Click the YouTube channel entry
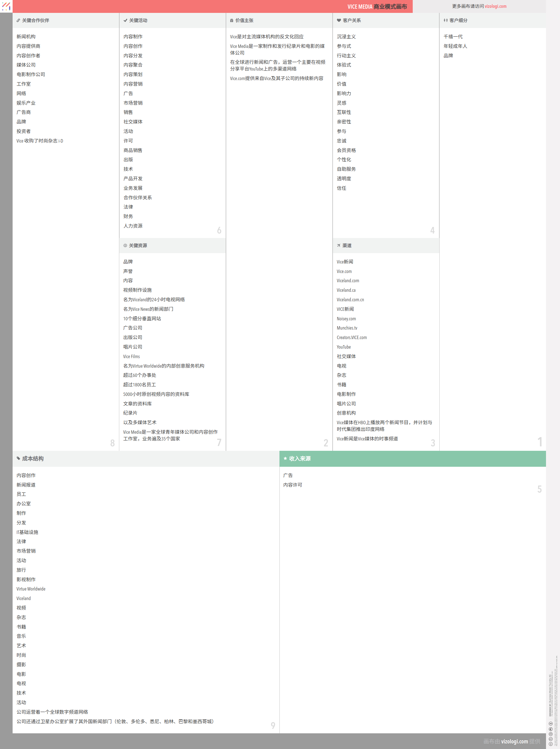 (x=344, y=347)
